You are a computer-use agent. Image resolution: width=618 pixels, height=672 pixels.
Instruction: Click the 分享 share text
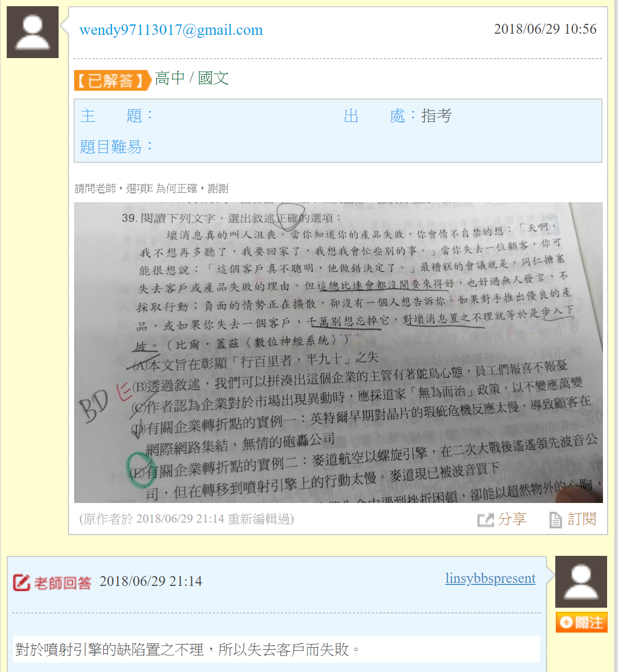pos(512,519)
